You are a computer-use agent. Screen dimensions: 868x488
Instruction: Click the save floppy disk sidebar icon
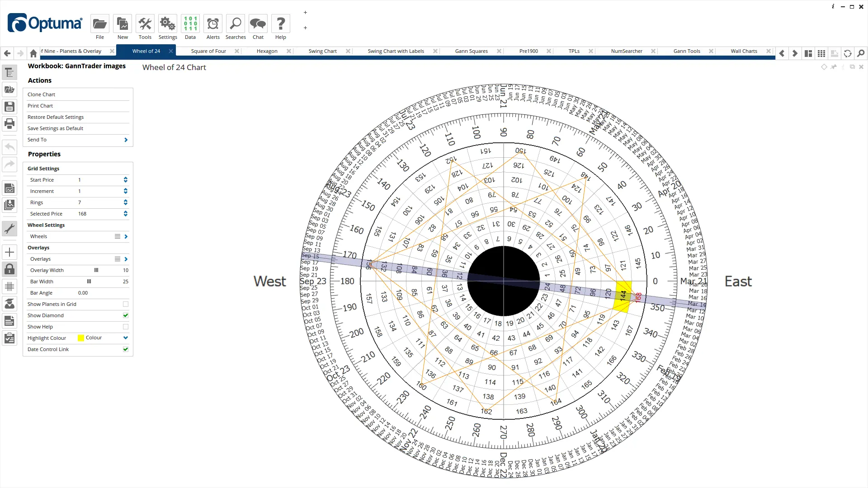9,107
